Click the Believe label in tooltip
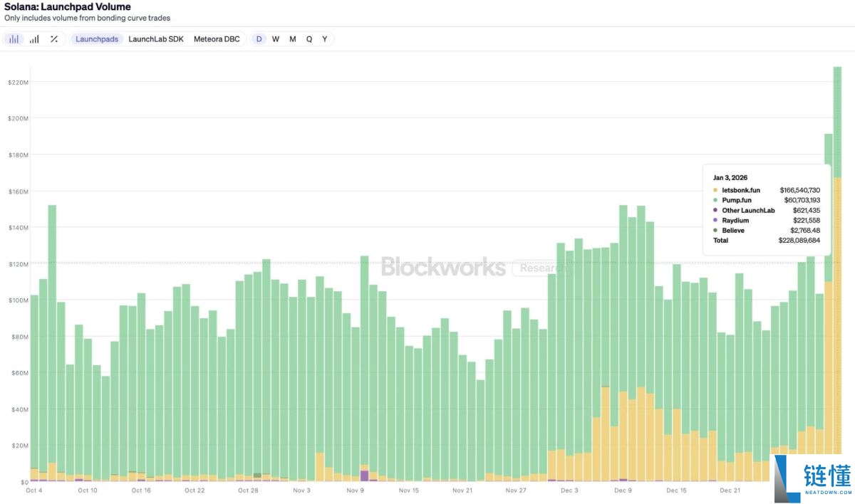855x504 pixels. click(733, 231)
